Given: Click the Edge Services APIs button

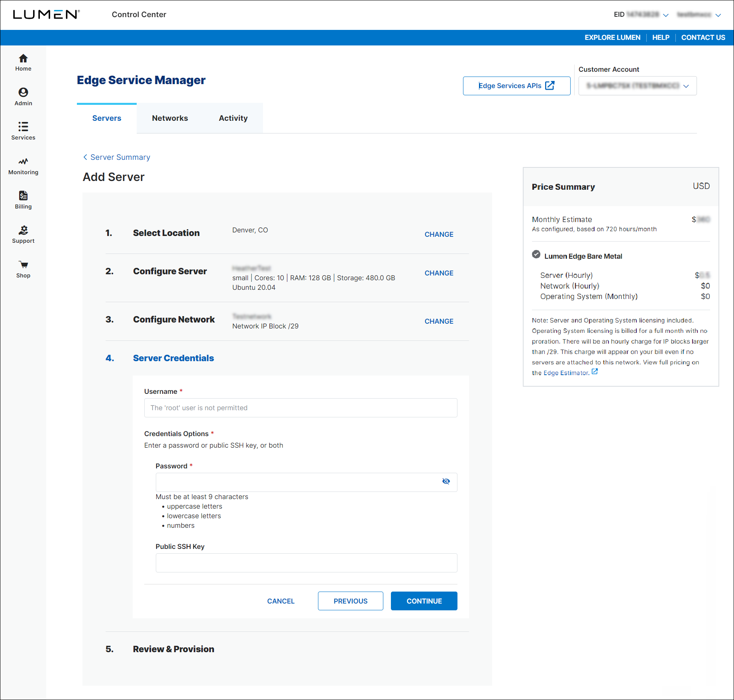Looking at the screenshot, I should [516, 86].
